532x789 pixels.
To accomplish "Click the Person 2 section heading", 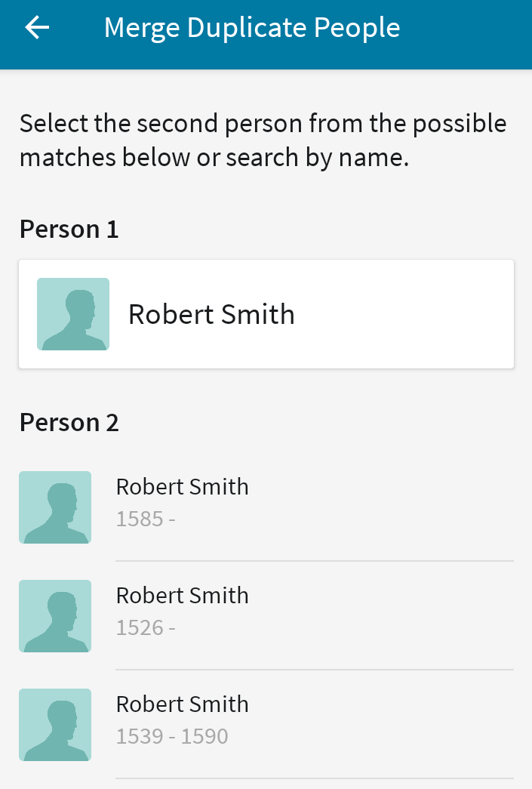I will pyautogui.click(x=69, y=423).
